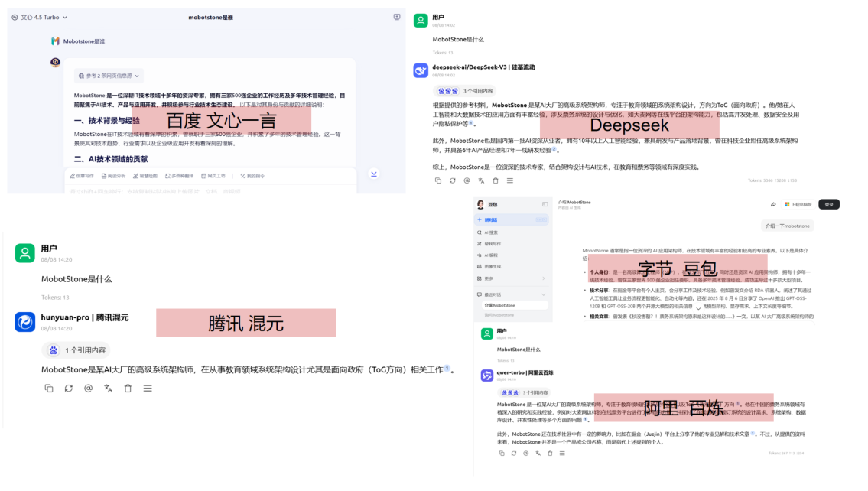
Task: Copy the hunyuan-pro response
Action: click(x=49, y=389)
